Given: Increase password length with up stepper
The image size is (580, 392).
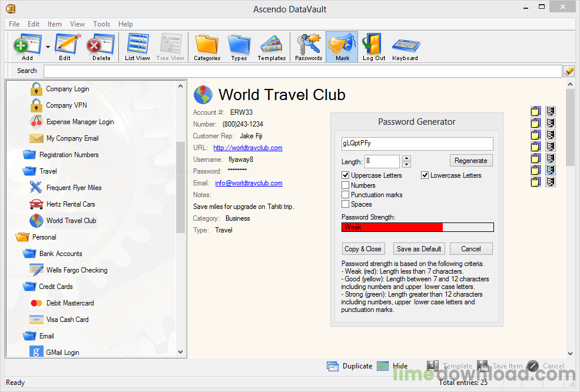Looking at the screenshot, I should point(406,158).
